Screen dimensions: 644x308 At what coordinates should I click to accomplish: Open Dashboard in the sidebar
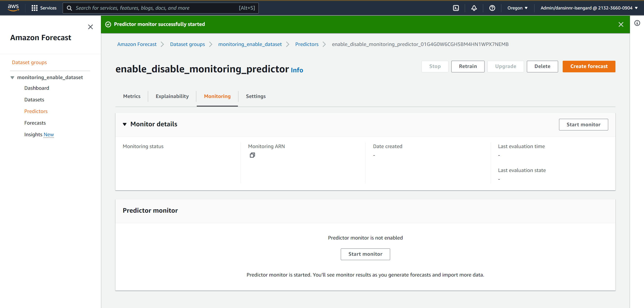(37, 88)
